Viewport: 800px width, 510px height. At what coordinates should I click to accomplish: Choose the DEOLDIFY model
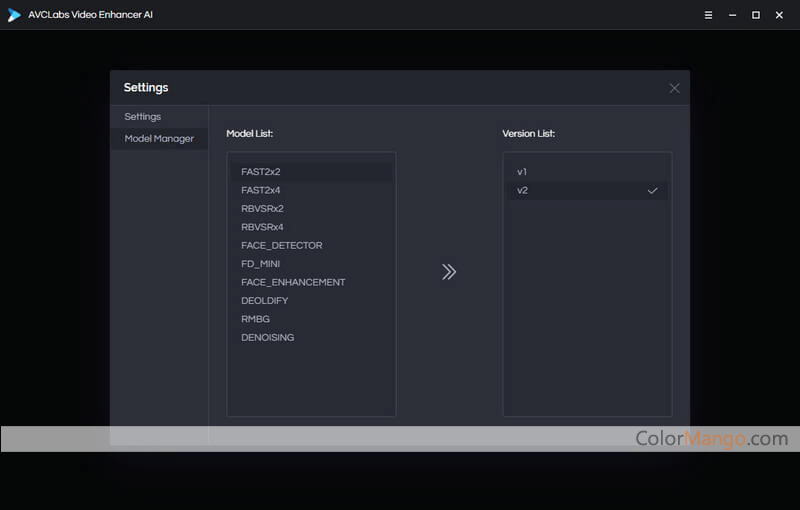[x=264, y=301]
